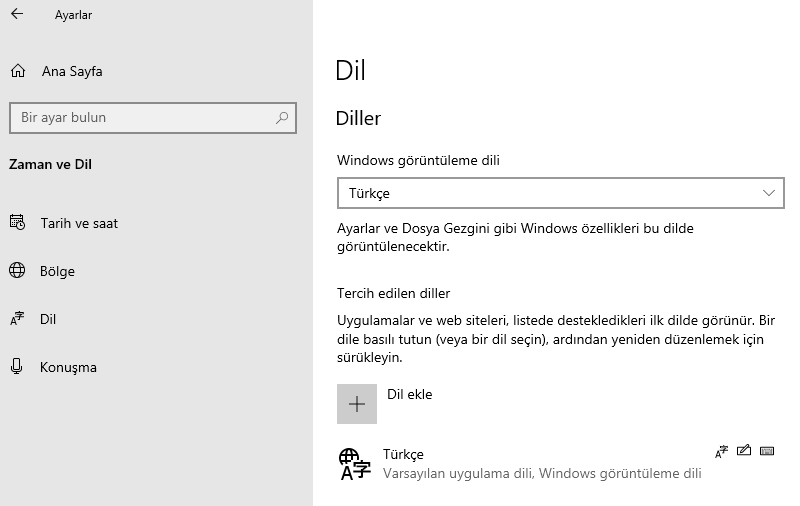
Task: Click the Windows görüntüleme dili label
Action: (418, 160)
